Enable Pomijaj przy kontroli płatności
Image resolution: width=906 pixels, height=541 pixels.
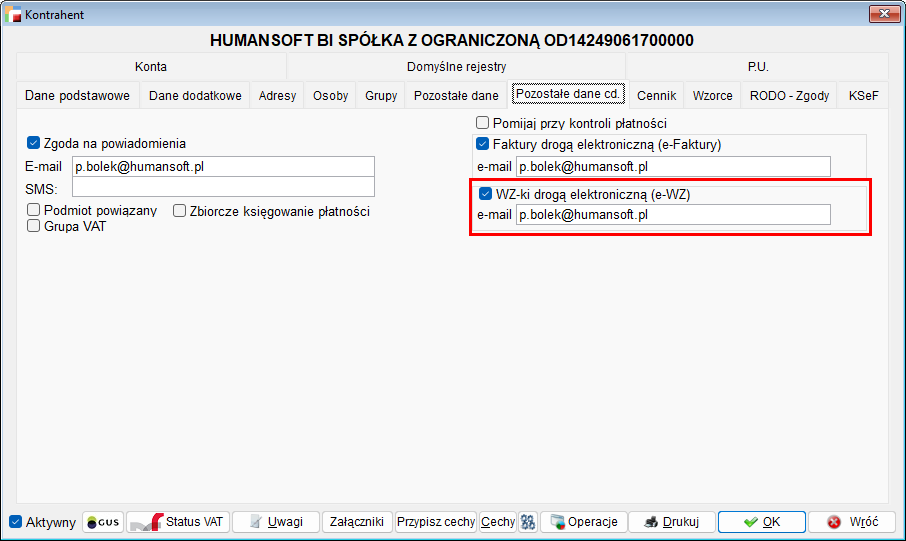[x=483, y=123]
